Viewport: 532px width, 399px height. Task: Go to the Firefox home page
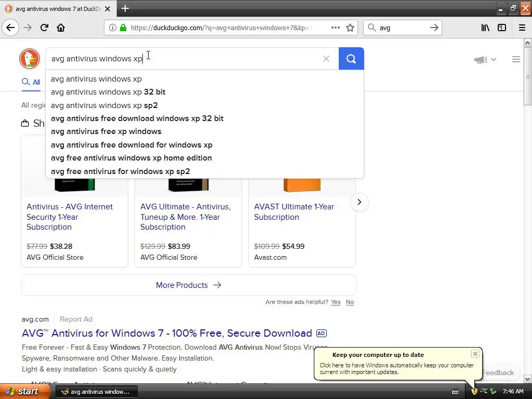[x=61, y=28]
